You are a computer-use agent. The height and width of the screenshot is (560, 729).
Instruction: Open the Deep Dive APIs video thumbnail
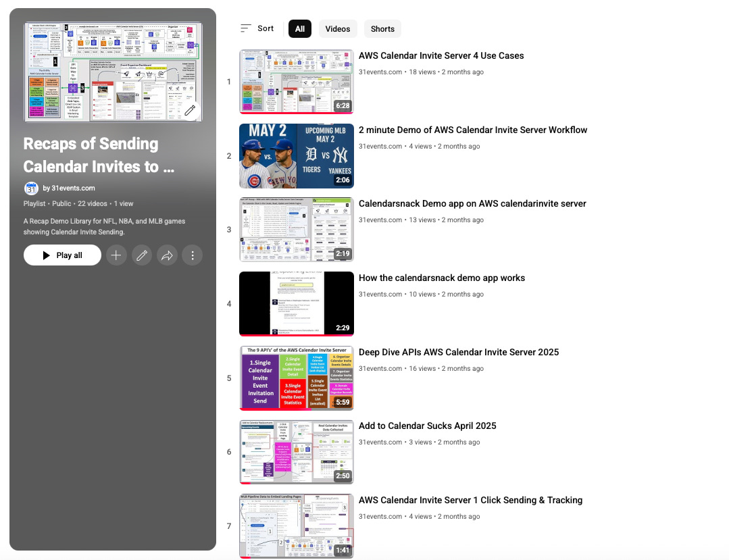pyautogui.click(x=297, y=378)
